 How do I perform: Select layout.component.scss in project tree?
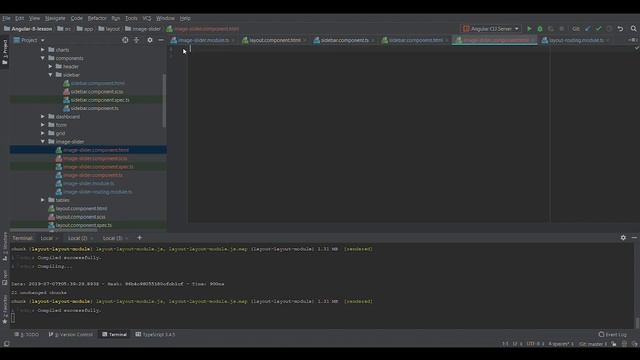(80, 217)
